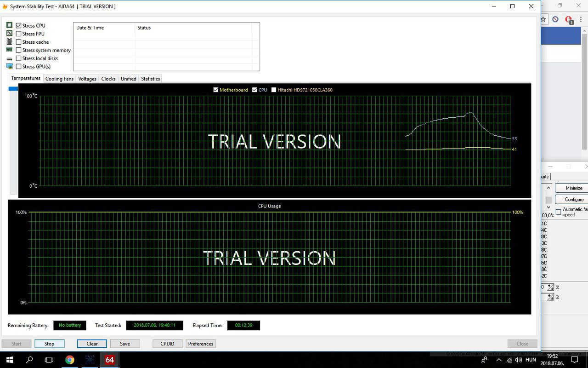Switch to the Temperatures tab
Viewport: 588px width, 368px height.
[26, 78]
